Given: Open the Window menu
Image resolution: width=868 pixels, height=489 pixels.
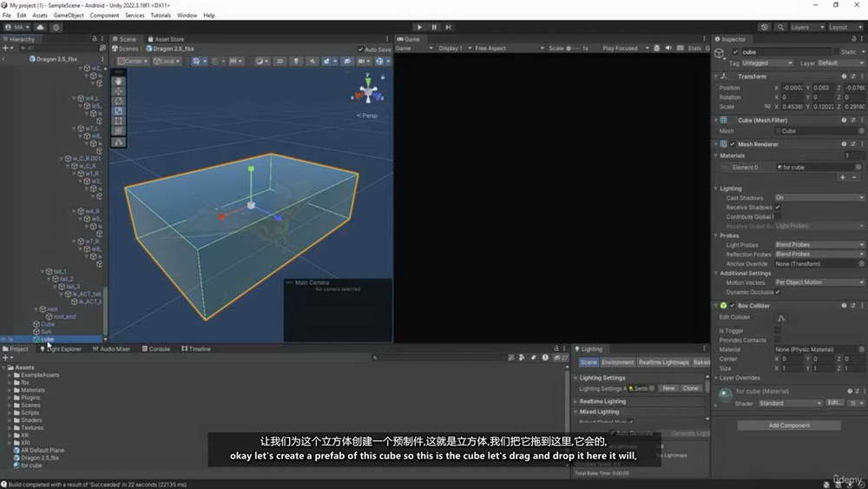Looking at the screenshot, I should [x=187, y=16].
